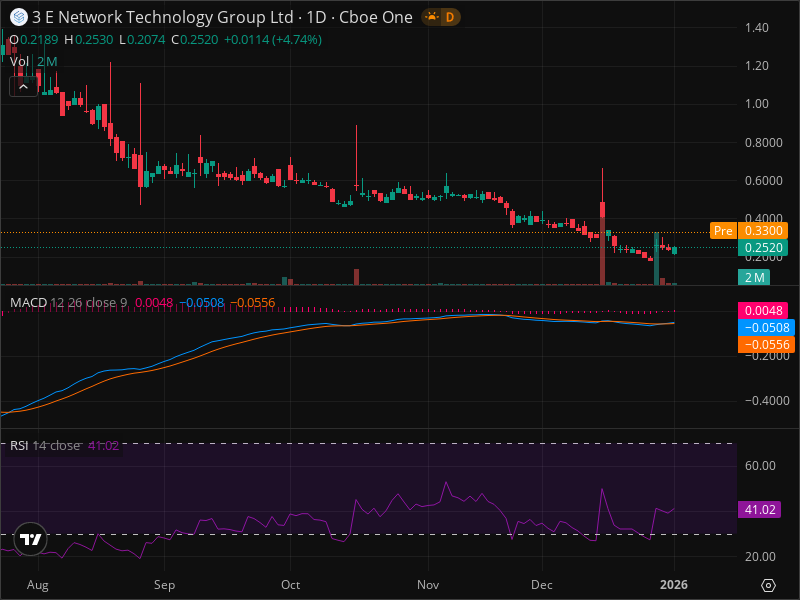Click the Sep label on time axis
Image resolution: width=800 pixels, height=600 pixels.
(x=164, y=585)
